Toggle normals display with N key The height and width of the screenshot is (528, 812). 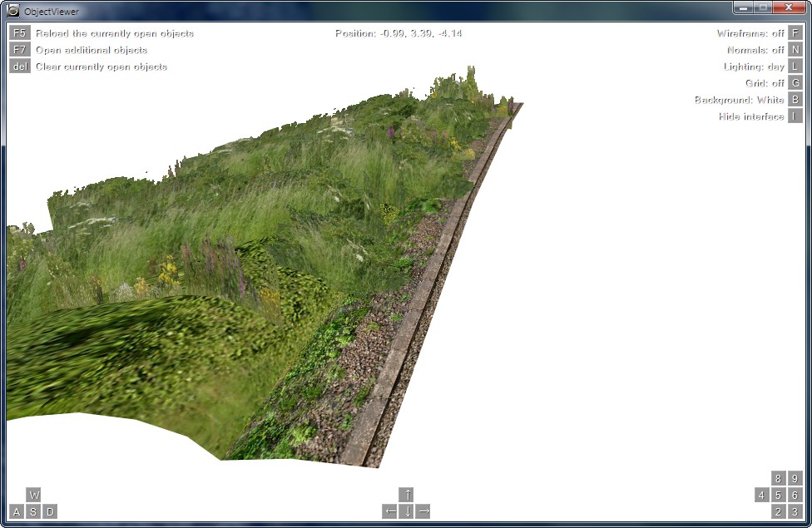point(795,50)
